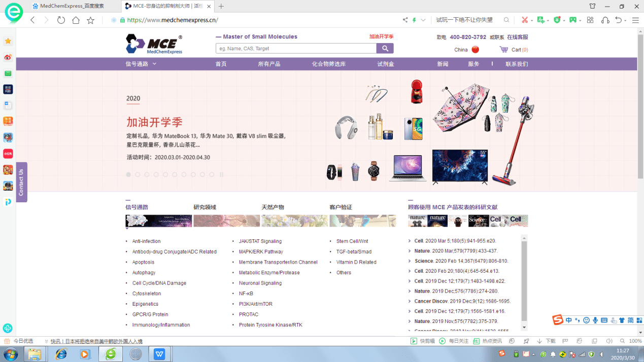The height and width of the screenshot is (362, 644).
Task: Open the extensions grid icon
Action: pos(590,20)
